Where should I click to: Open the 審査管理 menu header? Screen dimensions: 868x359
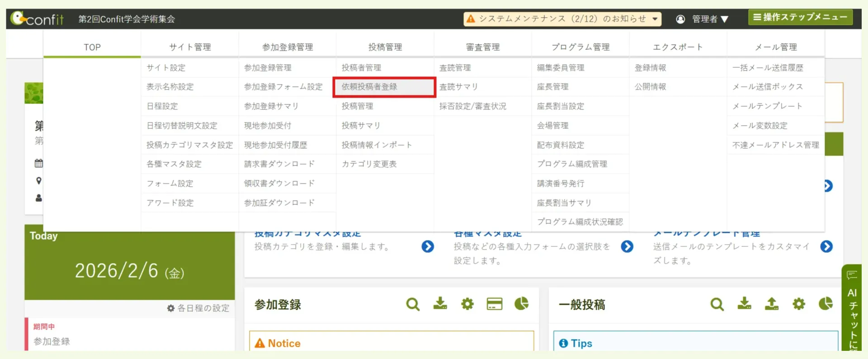[x=483, y=47]
